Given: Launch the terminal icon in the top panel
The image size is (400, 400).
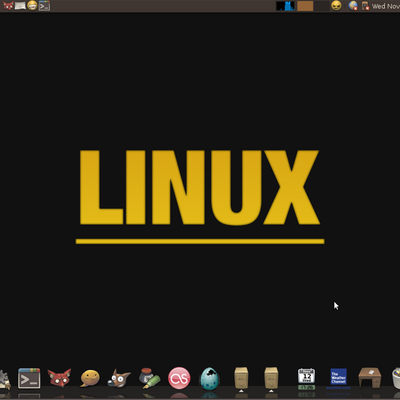Looking at the screenshot, I should (x=44, y=6).
